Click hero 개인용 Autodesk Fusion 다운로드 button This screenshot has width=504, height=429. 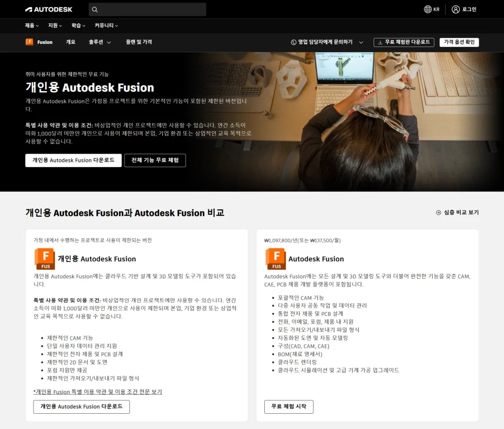coord(73,160)
